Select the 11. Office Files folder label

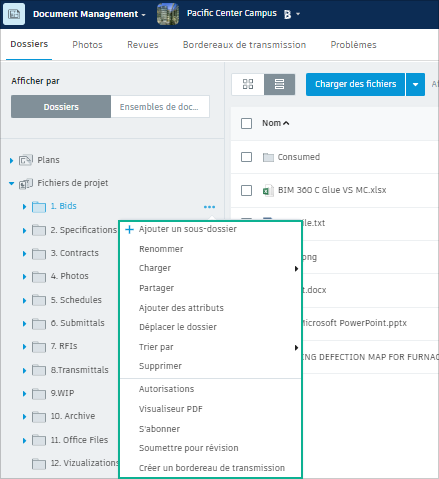[x=79, y=440]
